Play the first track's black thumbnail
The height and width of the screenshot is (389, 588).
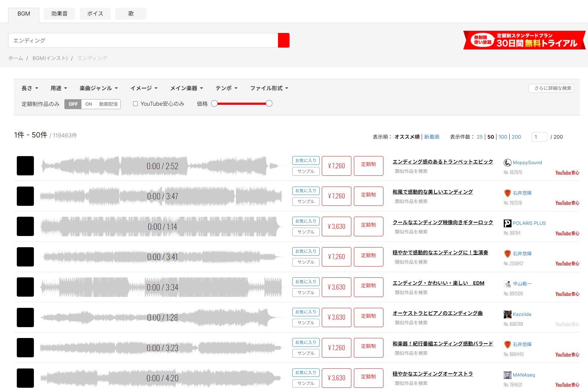pos(25,166)
